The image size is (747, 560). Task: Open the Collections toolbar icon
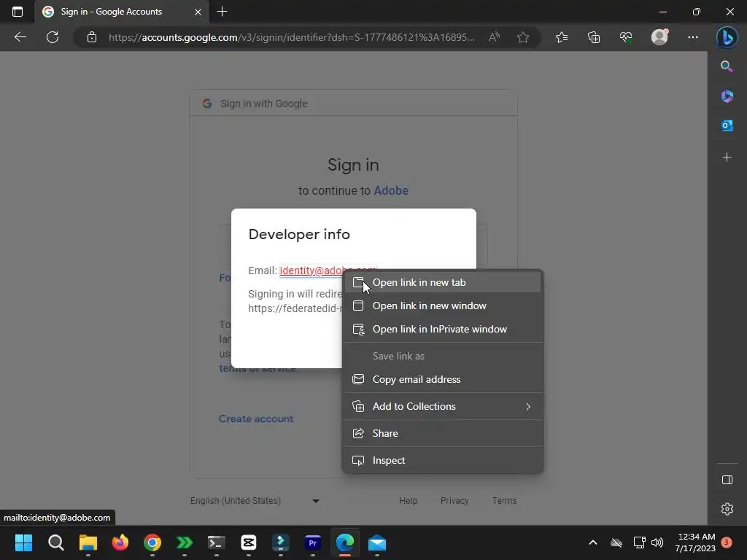pyautogui.click(x=594, y=37)
